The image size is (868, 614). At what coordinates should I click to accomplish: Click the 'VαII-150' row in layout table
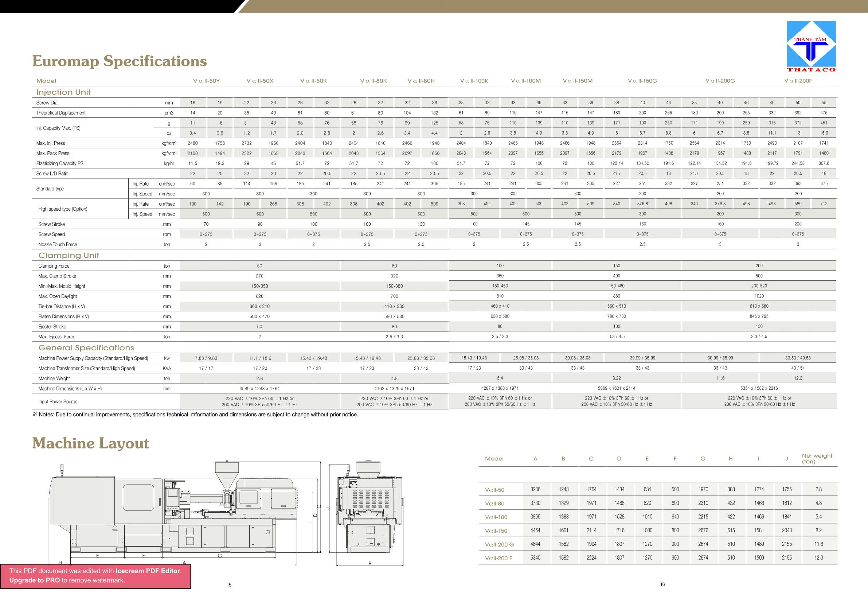(x=658, y=530)
